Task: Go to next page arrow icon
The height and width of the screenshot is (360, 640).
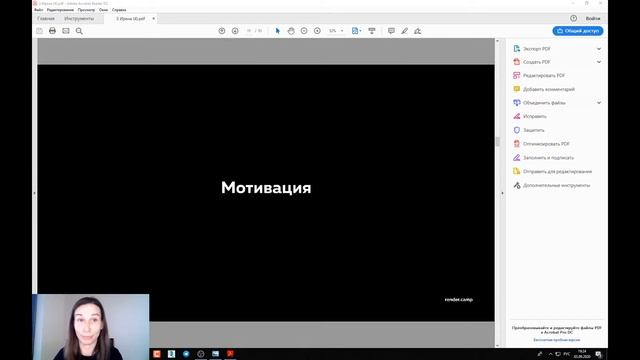Action: click(x=235, y=31)
